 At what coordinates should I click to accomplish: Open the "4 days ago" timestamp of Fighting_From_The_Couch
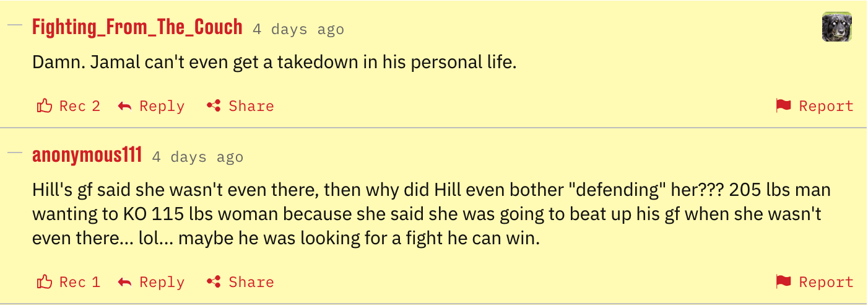298,30
